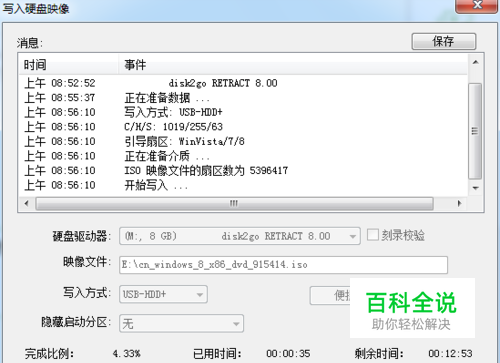Image resolution: width=500 pixels, height=363 pixels.
Task: Click the 事件 column header
Action: click(293, 65)
